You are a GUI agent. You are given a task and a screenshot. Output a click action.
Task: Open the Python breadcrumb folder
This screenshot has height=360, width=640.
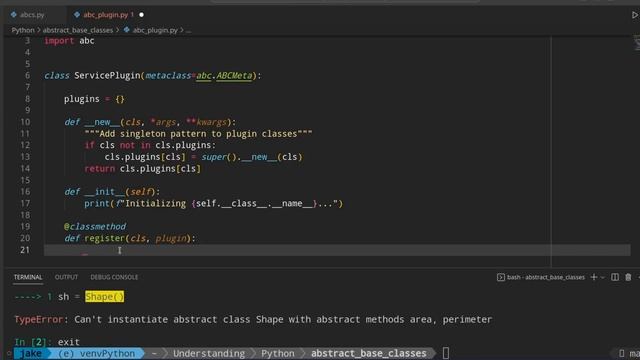click(23, 30)
